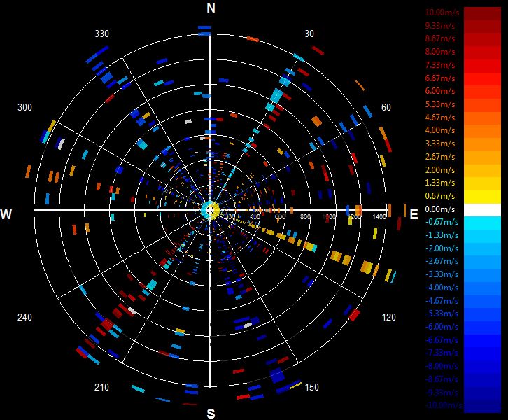Click the 4.00m/s legend label
508x420 pixels.
click(440, 130)
